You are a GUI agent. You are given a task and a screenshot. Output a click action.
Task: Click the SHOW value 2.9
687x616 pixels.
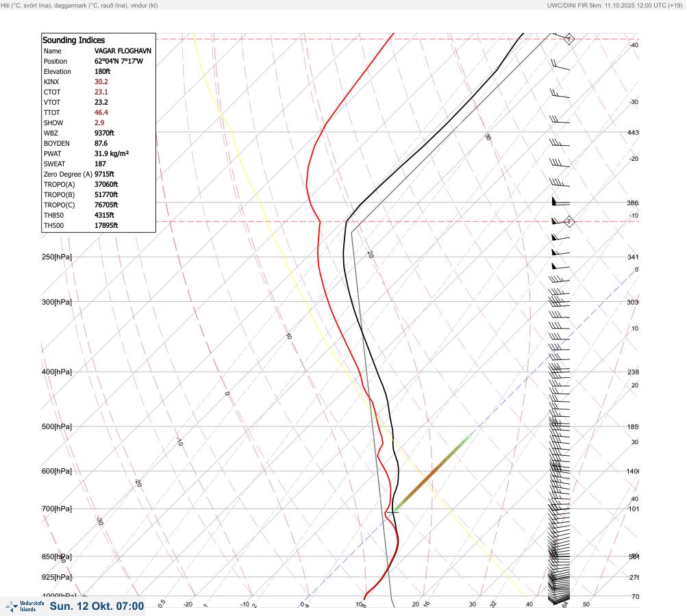click(99, 123)
